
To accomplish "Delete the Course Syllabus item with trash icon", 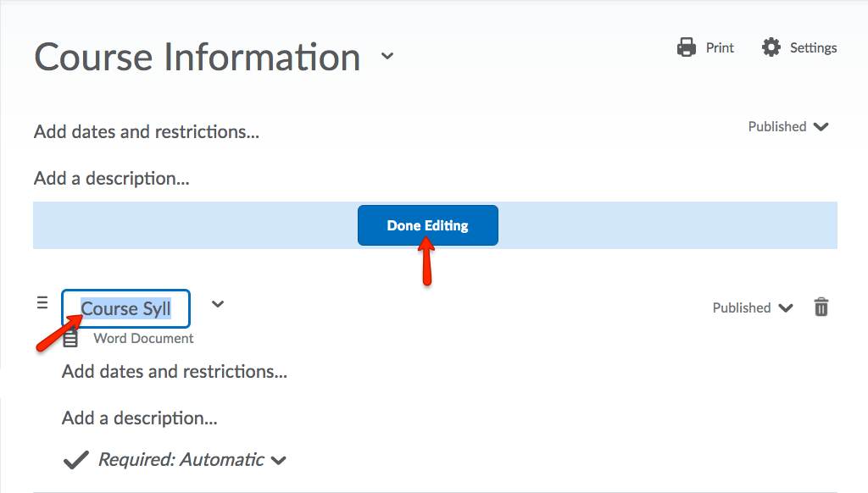I will 821,307.
